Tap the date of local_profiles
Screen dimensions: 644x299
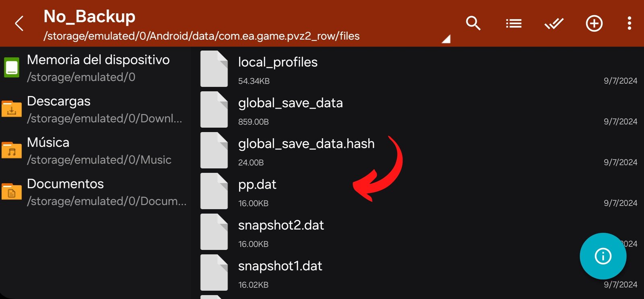coord(620,81)
